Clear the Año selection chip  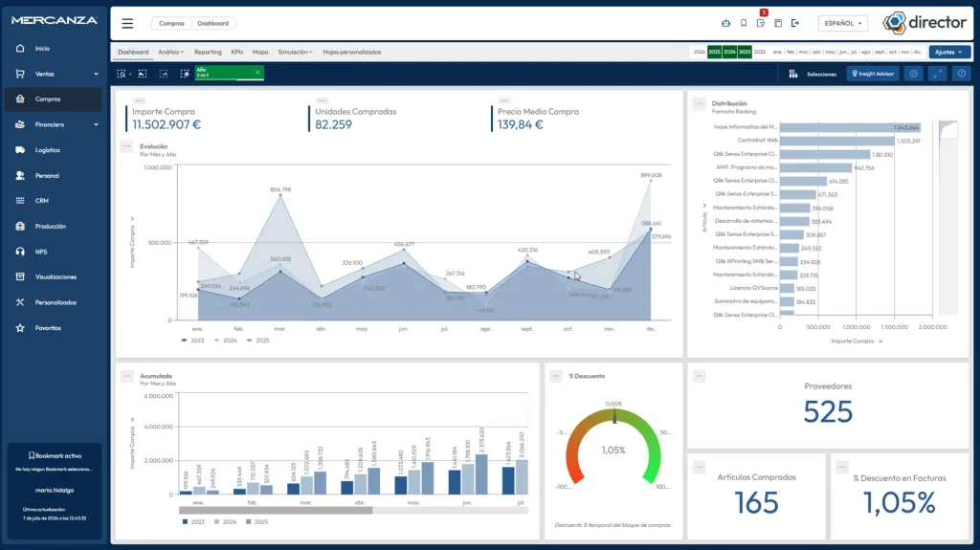[x=257, y=73]
